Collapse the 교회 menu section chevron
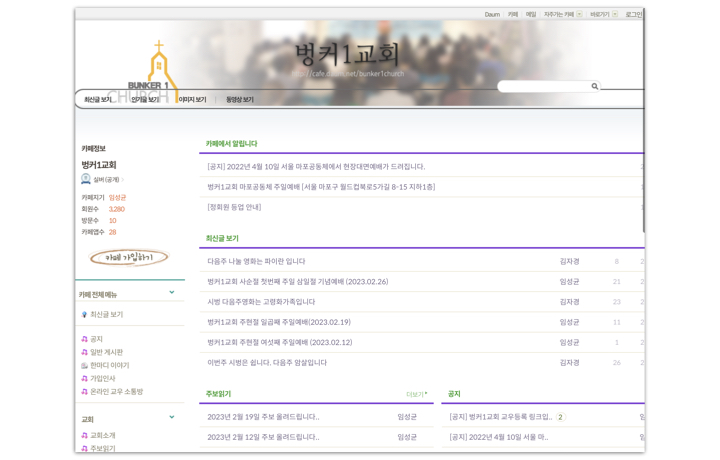This screenshot has height=460, width=720. point(172,417)
